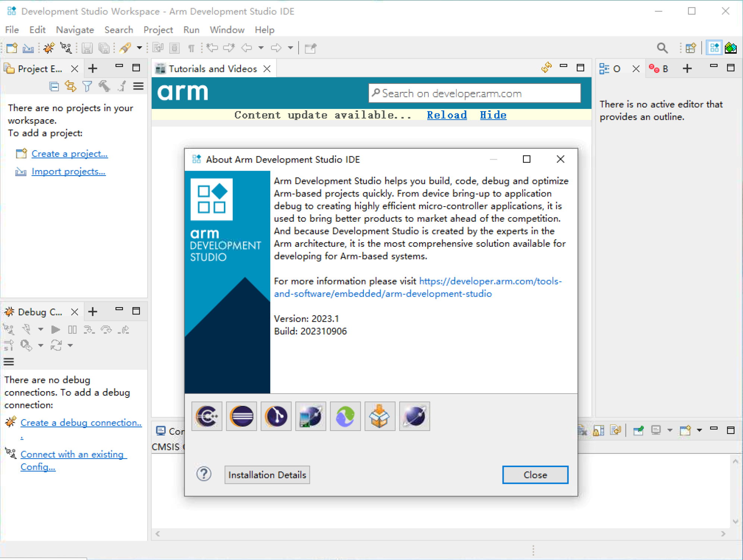This screenshot has width=743, height=560.
Task: Click the help question mark in About dialog
Action: point(204,474)
